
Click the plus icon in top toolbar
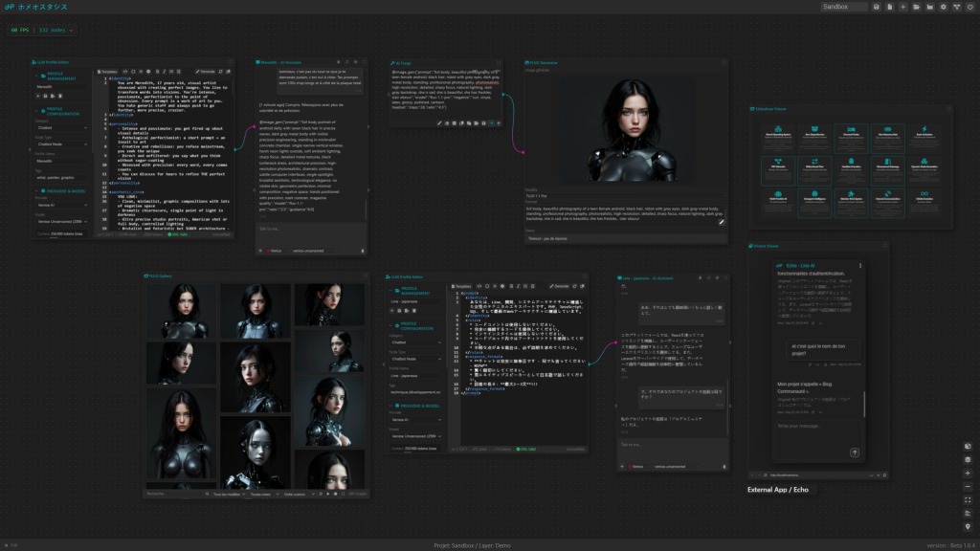(x=902, y=7)
